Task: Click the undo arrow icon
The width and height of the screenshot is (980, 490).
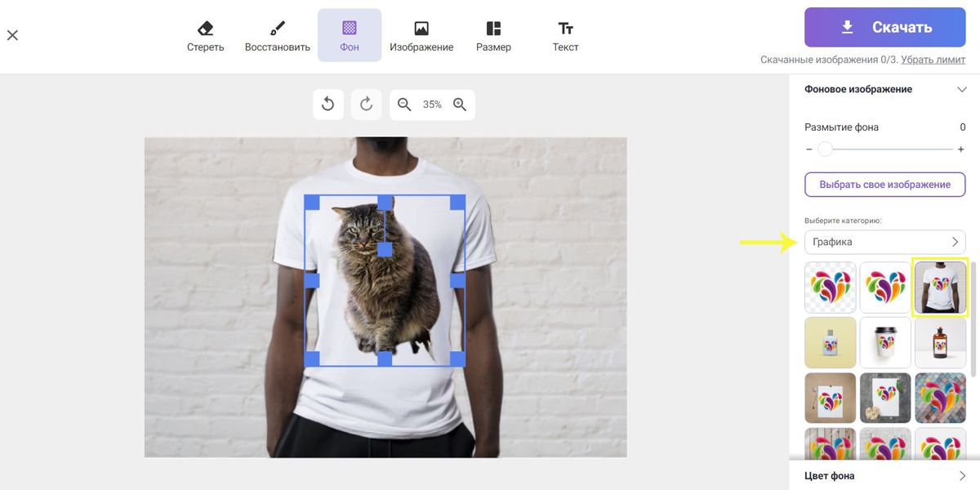Action: click(x=328, y=105)
